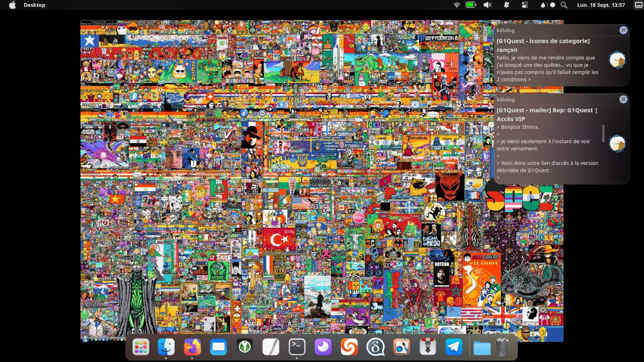Open the delta chat bubble app
The width and height of the screenshot is (644, 362).
[375, 347]
